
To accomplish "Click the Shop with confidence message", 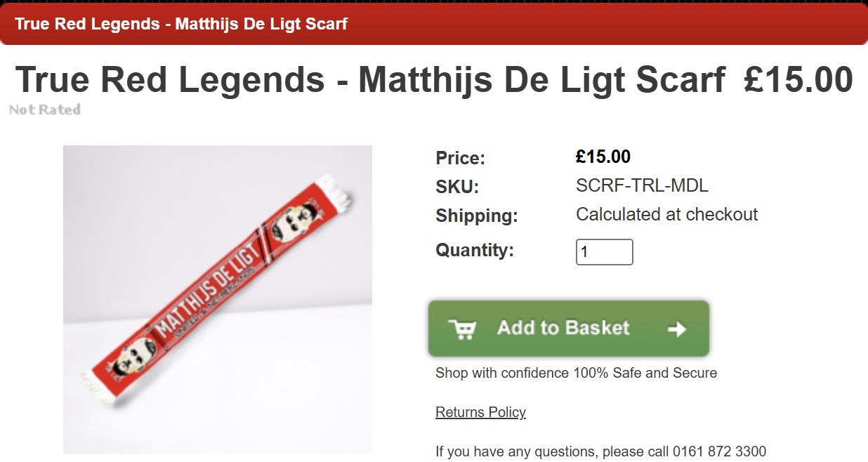I will pyautogui.click(x=576, y=373).
